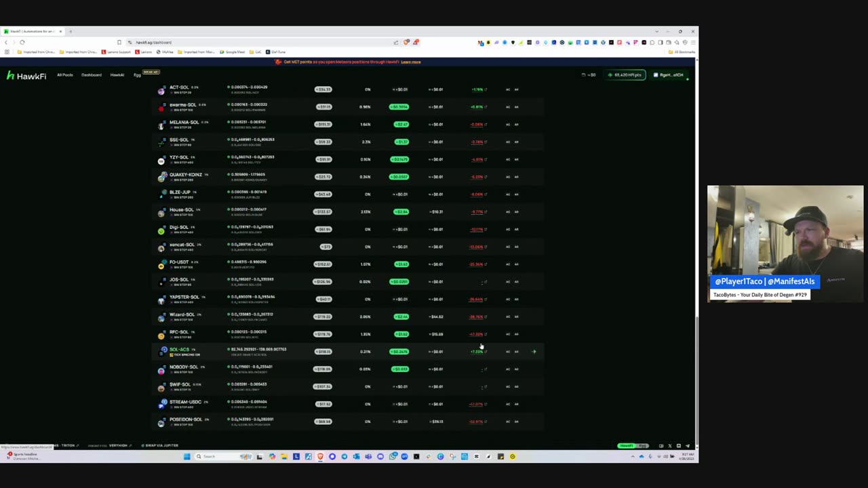Click the MELANIA-SOL pool name
This screenshot has height=488, width=868.
click(x=184, y=122)
